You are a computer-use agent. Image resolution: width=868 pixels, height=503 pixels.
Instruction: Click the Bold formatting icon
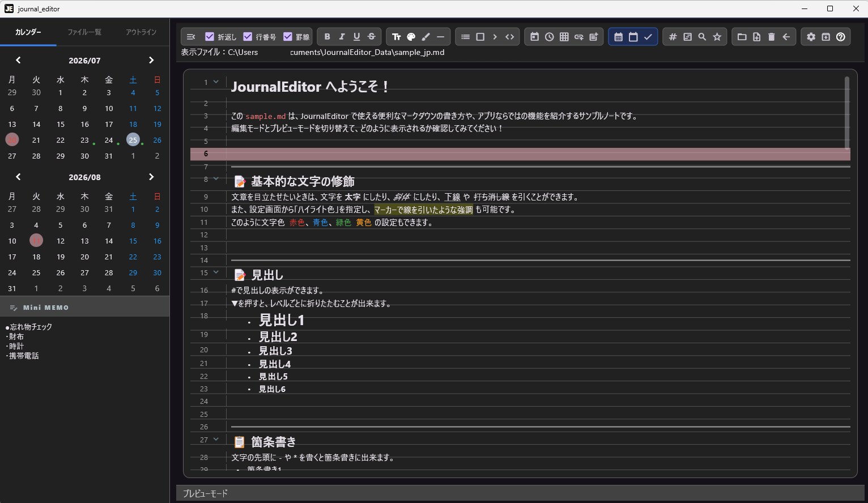327,37
